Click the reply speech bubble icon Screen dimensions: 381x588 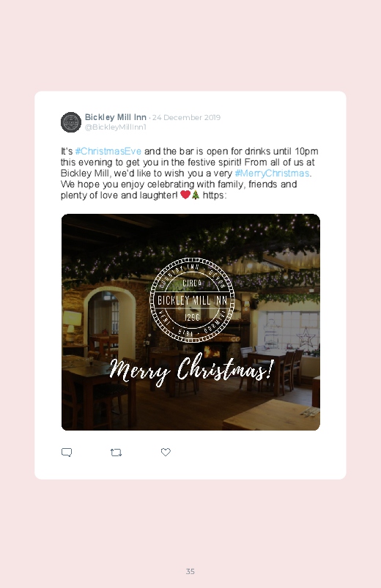pyautogui.click(x=67, y=453)
